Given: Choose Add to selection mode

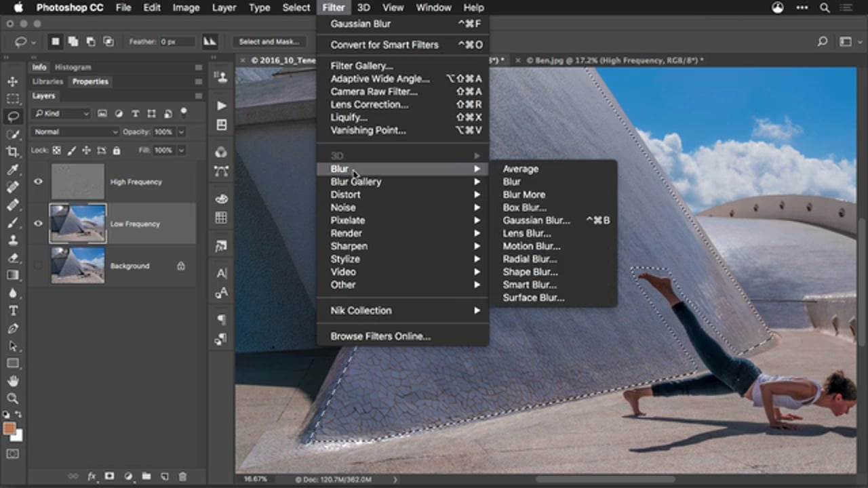Looking at the screenshot, I should [73, 42].
